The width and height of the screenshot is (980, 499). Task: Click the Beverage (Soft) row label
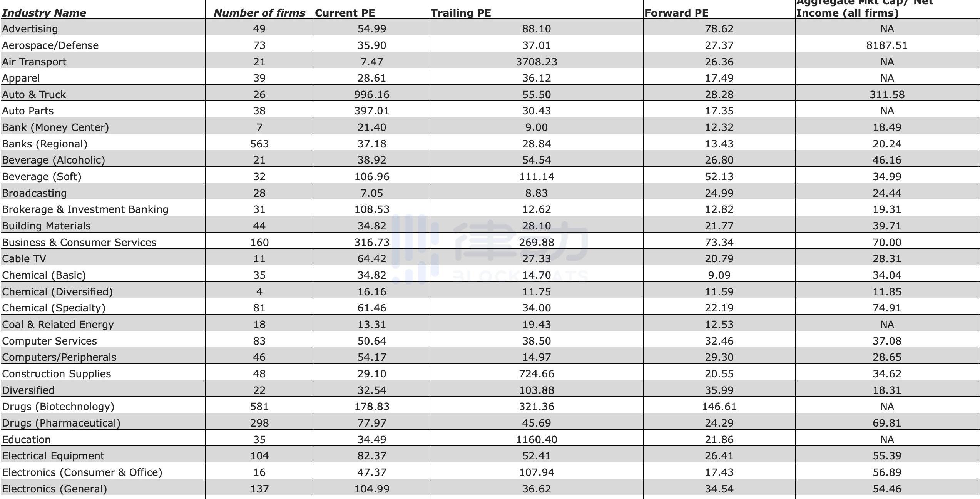[x=42, y=177]
